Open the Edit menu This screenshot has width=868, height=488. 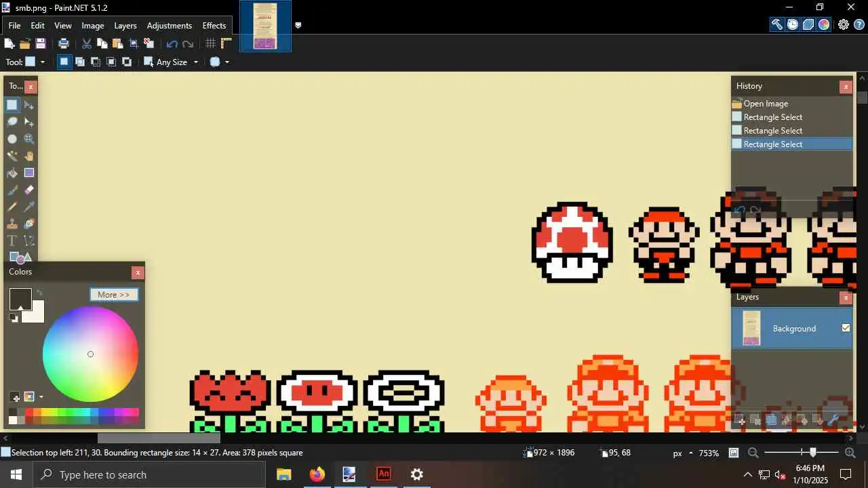click(38, 25)
